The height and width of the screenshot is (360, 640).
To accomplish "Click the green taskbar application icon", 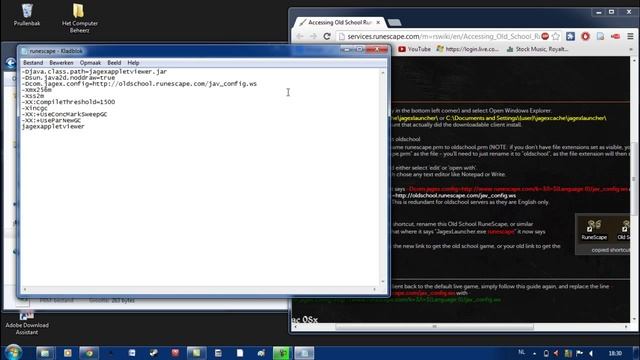I will click(x=281, y=353).
